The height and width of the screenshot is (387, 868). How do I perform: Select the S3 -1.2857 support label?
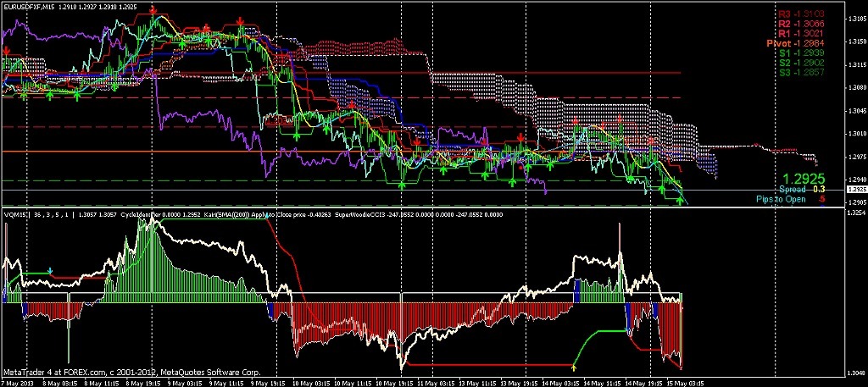[x=802, y=73]
